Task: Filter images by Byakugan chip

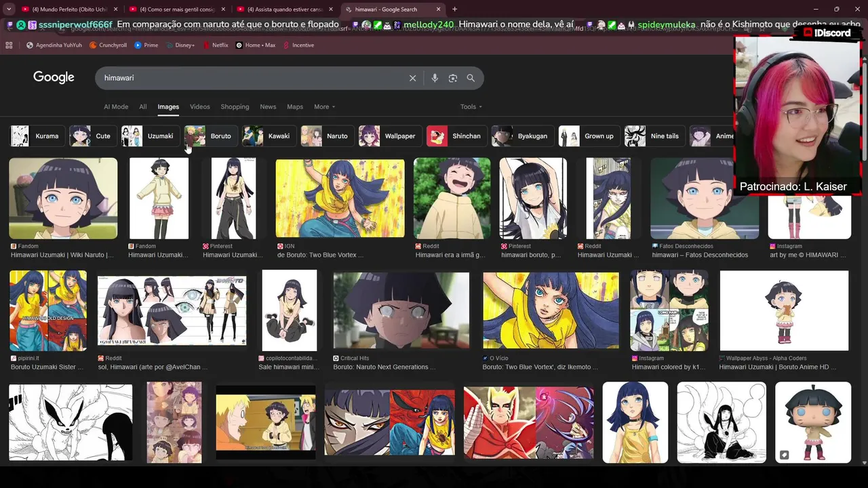Action: [522, 136]
